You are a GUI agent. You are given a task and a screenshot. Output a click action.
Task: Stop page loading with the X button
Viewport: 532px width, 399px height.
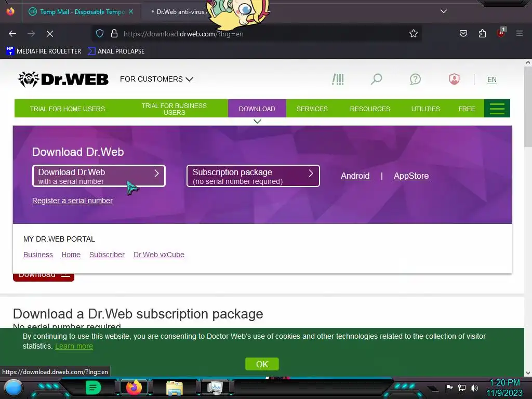click(x=49, y=34)
